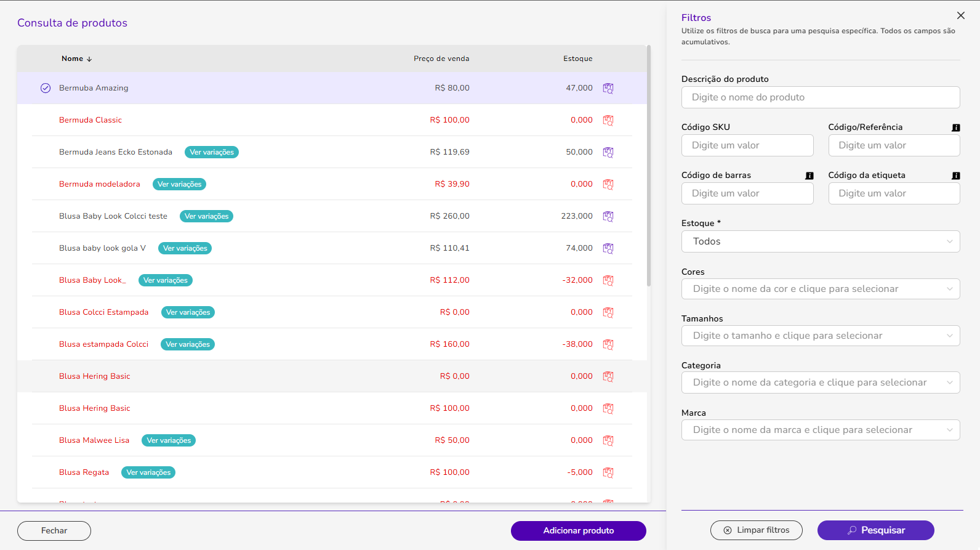The image size is (980, 550).
Task: Open stock icon for Blusa Colcci Estampada
Action: pos(608,312)
